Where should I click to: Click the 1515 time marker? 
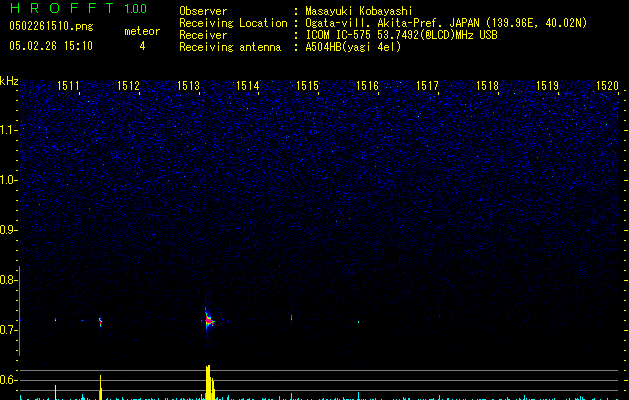point(307,86)
